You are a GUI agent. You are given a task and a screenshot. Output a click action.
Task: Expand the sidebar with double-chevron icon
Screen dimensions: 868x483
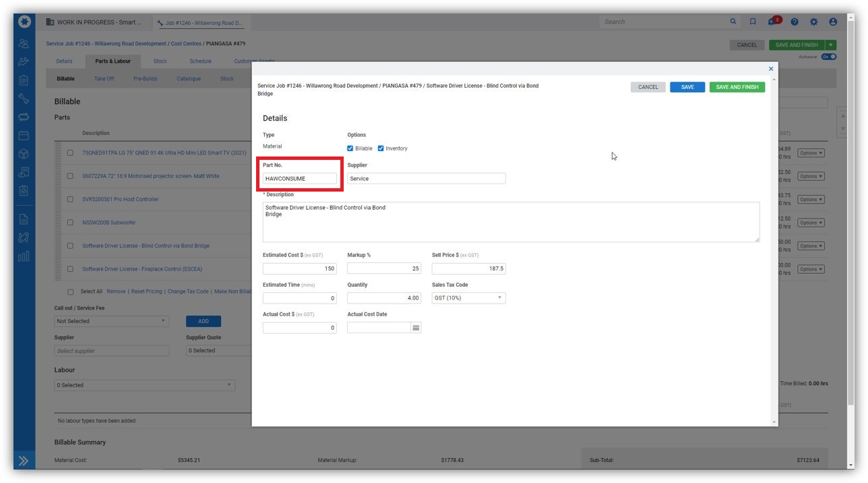[24, 461]
